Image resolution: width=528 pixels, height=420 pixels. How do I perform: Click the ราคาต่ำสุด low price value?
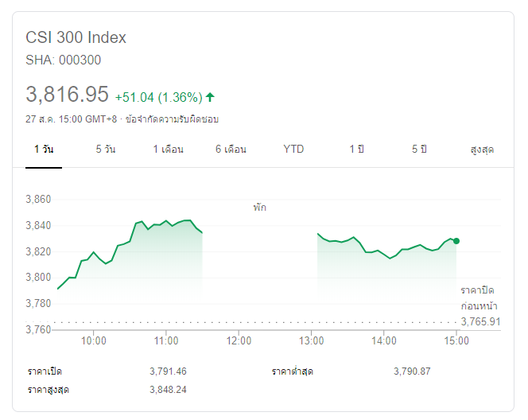[412, 371]
